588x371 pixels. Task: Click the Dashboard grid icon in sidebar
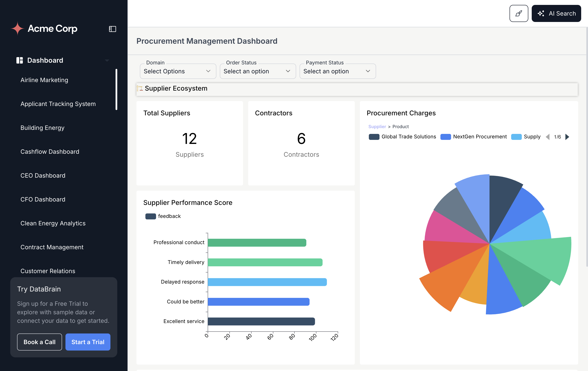pos(20,60)
